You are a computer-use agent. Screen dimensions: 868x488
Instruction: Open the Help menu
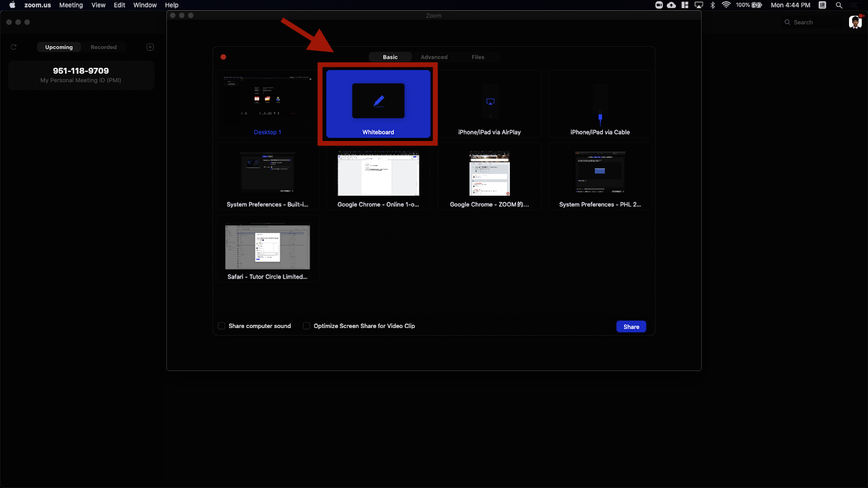[x=171, y=5]
